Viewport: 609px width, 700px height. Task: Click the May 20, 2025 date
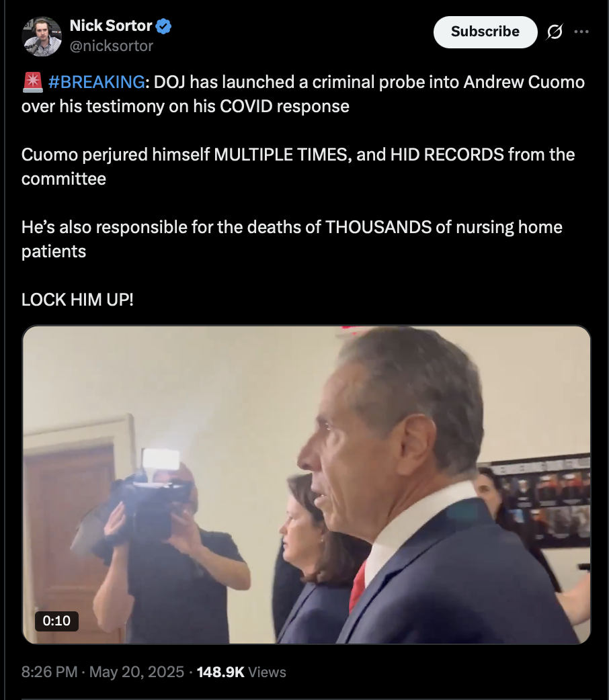click(x=136, y=672)
